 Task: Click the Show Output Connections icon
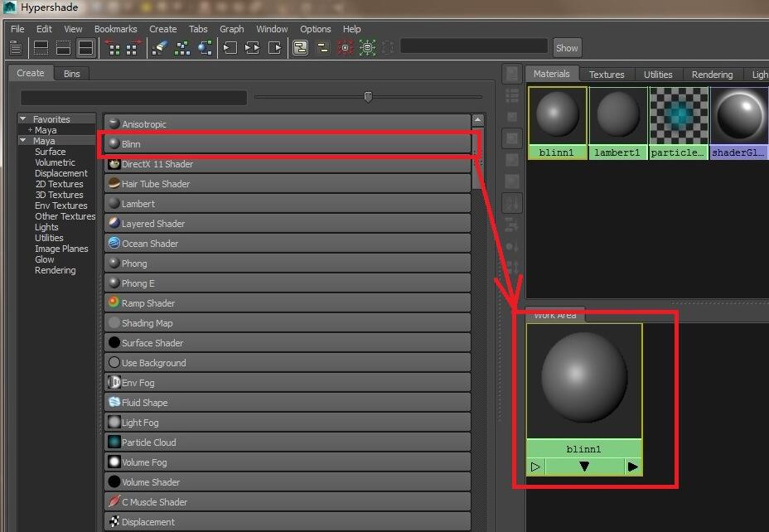(275, 48)
